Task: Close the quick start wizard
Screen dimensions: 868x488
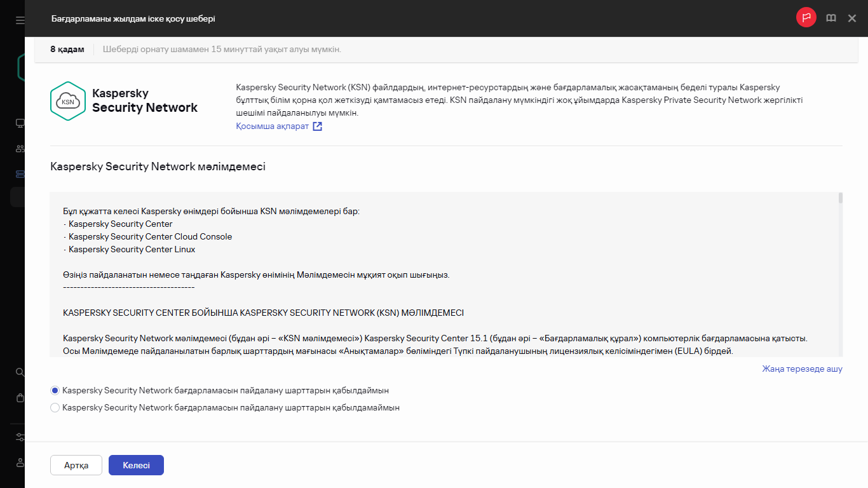Action: pyautogui.click(x=852, y=18)
